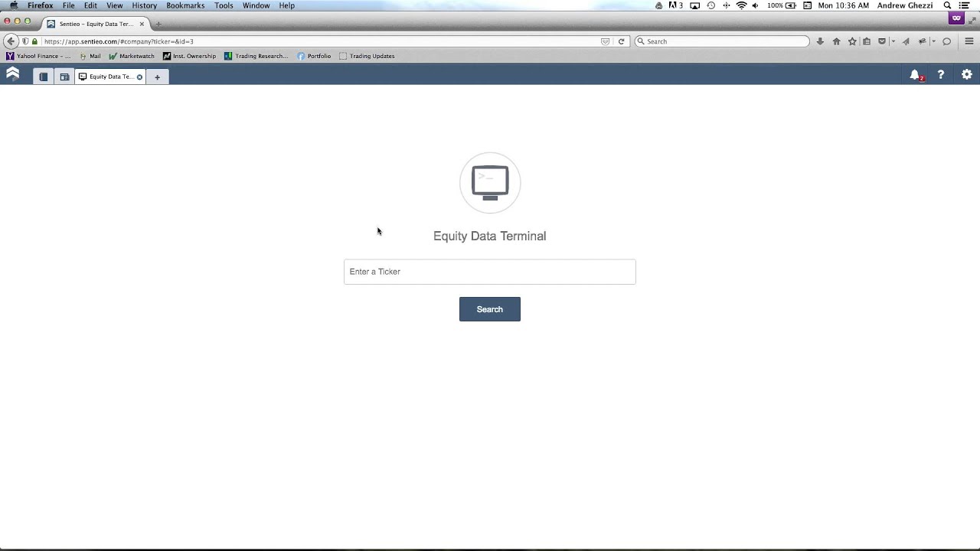Click the volume speaker icon
Viewport: 980px width, 551px height.
[756, 5]
